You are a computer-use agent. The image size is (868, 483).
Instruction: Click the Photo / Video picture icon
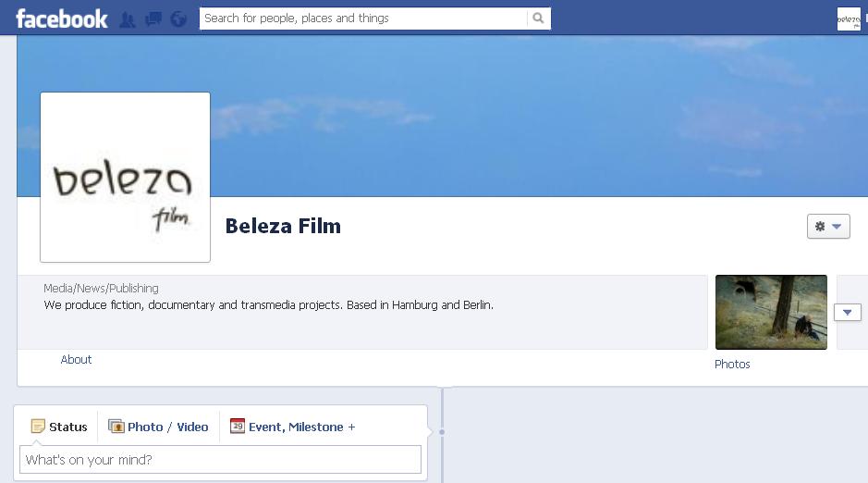coord(116,426)
